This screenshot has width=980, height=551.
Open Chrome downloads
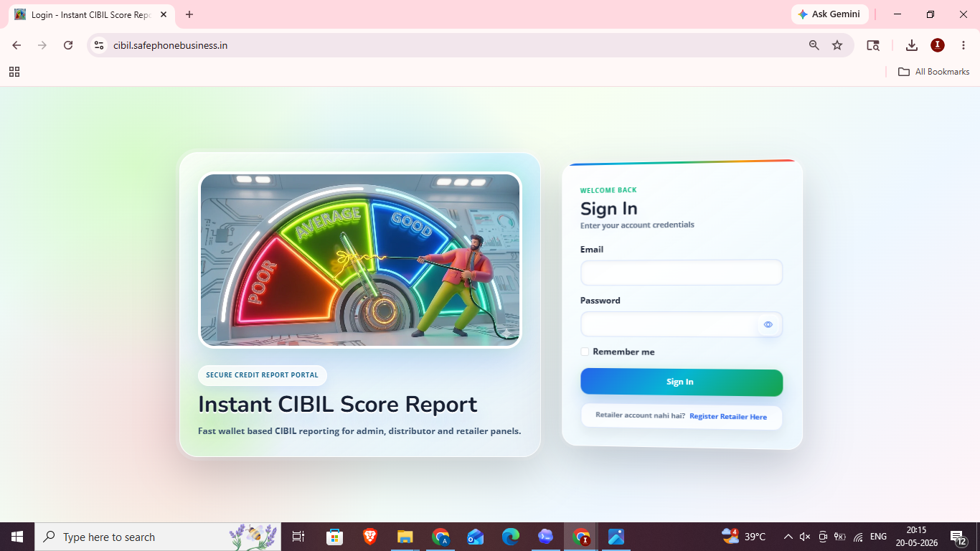pos(912,45)
